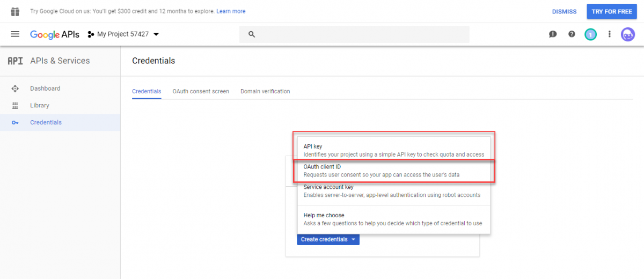
Task: Expand the My Project 57427 selector
Action: (x=124, y=34)
